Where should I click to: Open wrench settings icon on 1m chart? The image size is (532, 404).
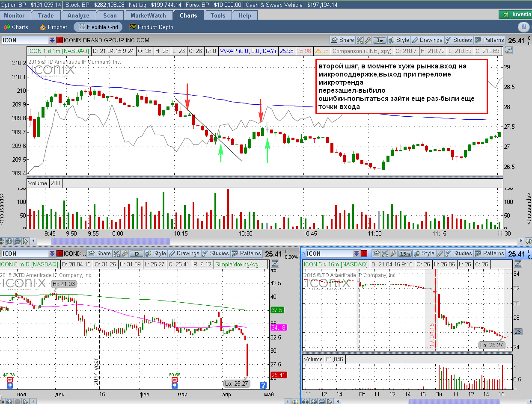pos(367,40)
